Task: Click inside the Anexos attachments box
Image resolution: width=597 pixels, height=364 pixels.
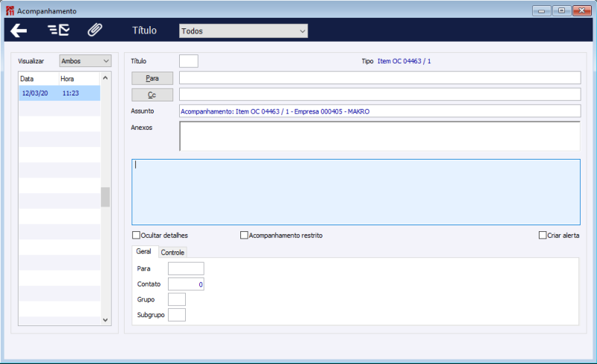Action: coord(380,136)
